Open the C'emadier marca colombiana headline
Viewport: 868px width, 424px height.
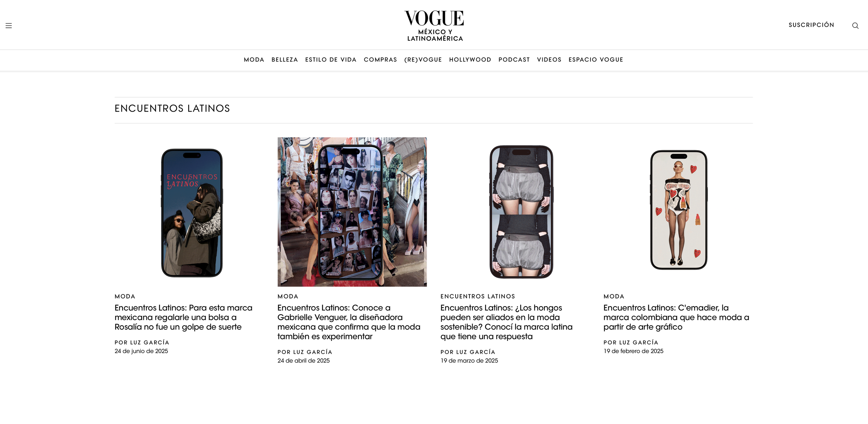pos(676,317)
